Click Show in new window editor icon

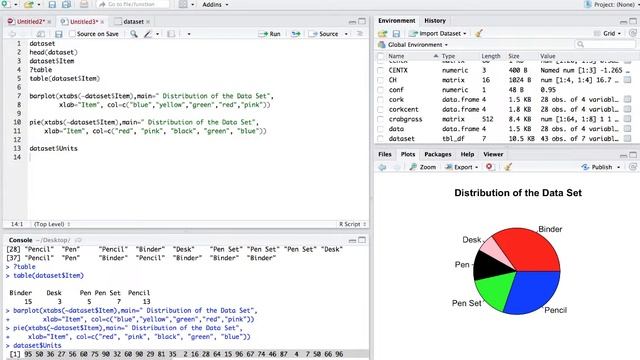[x=40, y=34]
